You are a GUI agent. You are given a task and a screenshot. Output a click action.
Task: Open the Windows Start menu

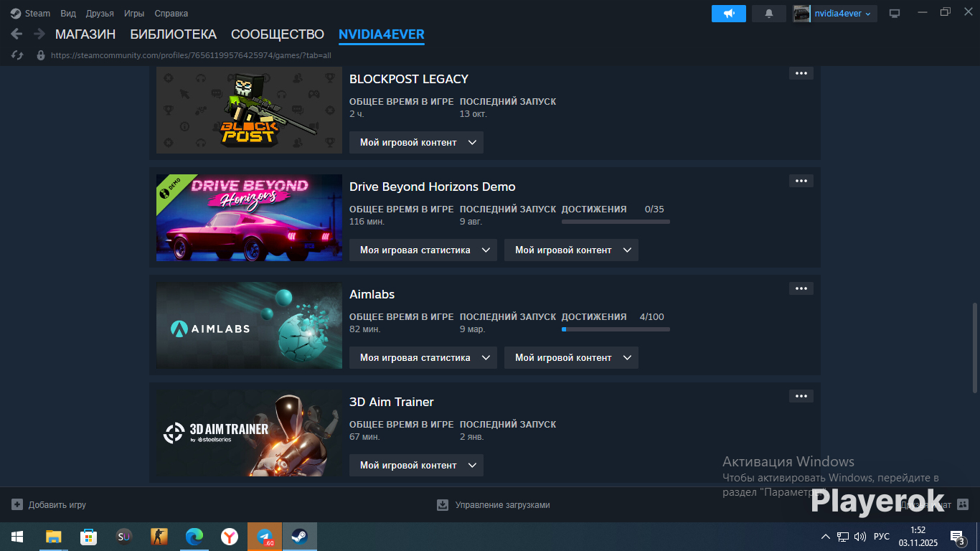[x=17, y=537]
